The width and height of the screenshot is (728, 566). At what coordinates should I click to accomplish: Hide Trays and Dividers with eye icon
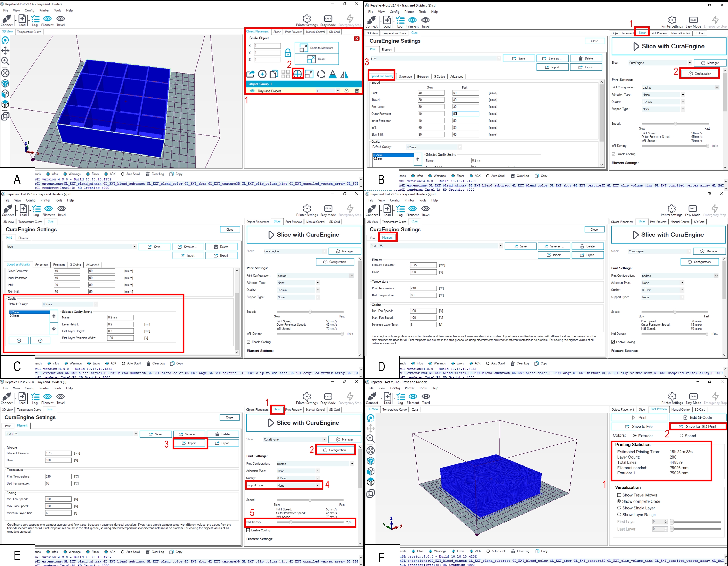click(x=252, y=91)
